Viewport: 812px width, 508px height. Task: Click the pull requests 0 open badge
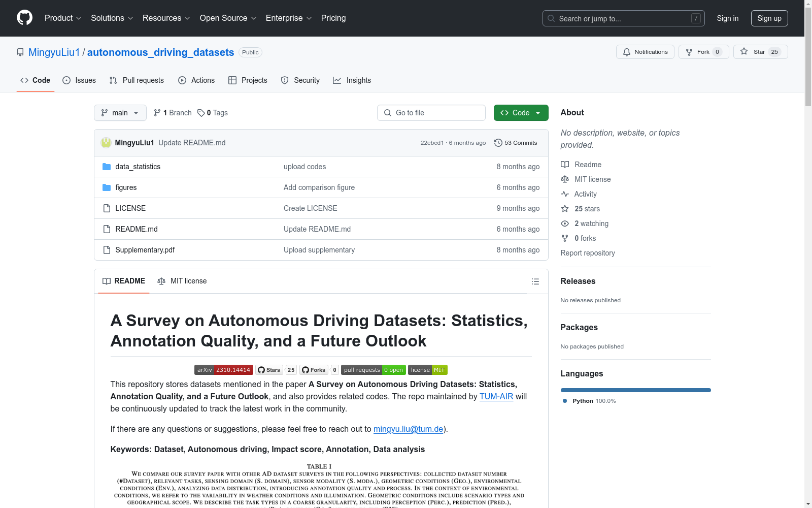pyautogui.click(x=373, y=370)
